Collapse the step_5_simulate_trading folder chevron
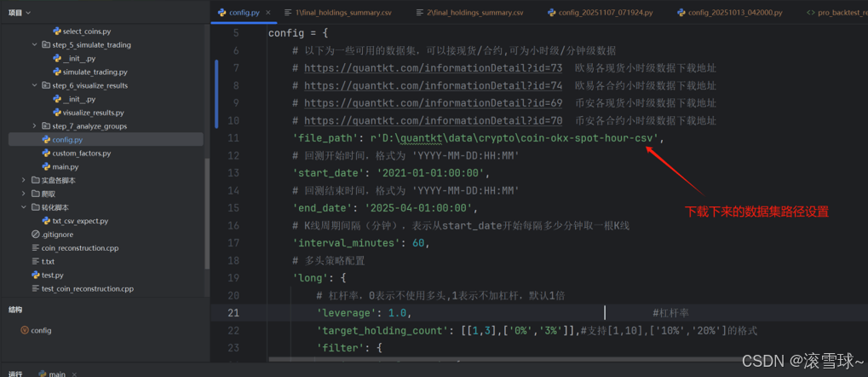 34,45
